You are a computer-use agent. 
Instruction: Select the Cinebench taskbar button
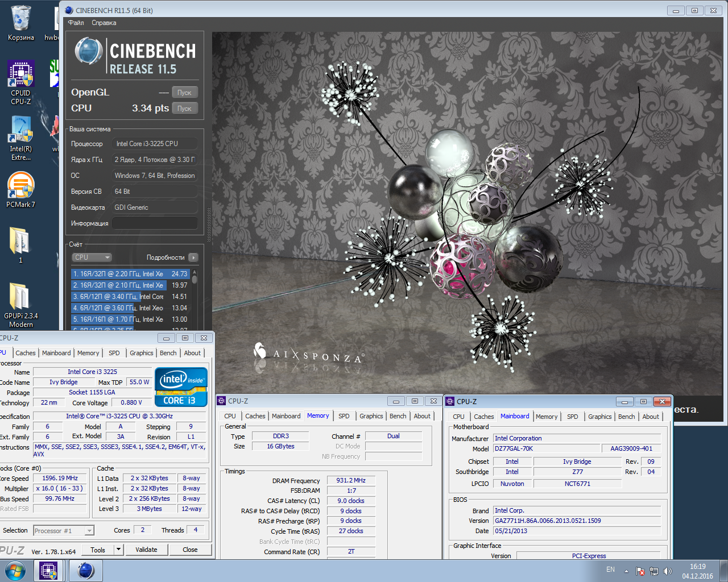coord(85,571)
